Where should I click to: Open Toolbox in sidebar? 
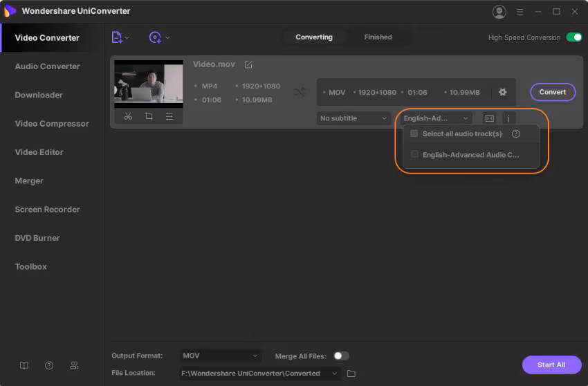point(30,266)
